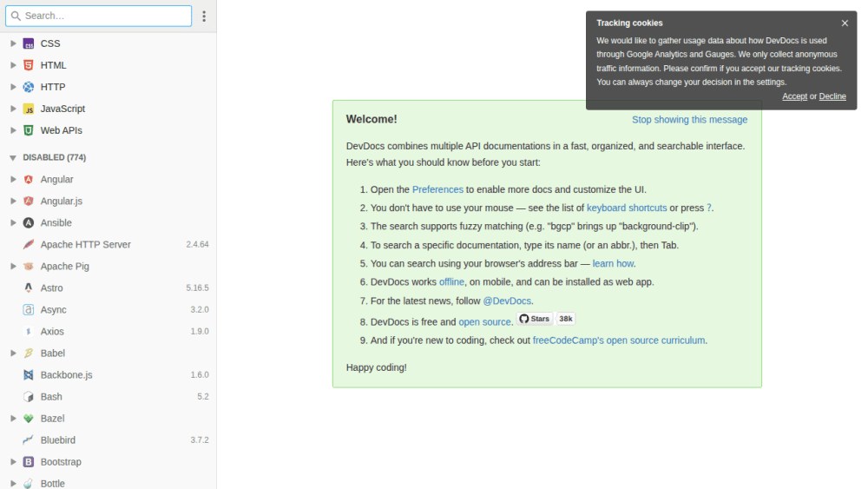Open the Preferences link
This screenshot has width=868, height=489.
[x=437, y=189]
